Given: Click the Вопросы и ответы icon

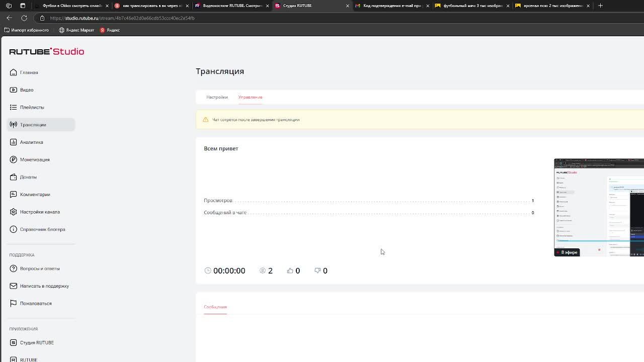Looking at the screenshot, I should point(14,268).
